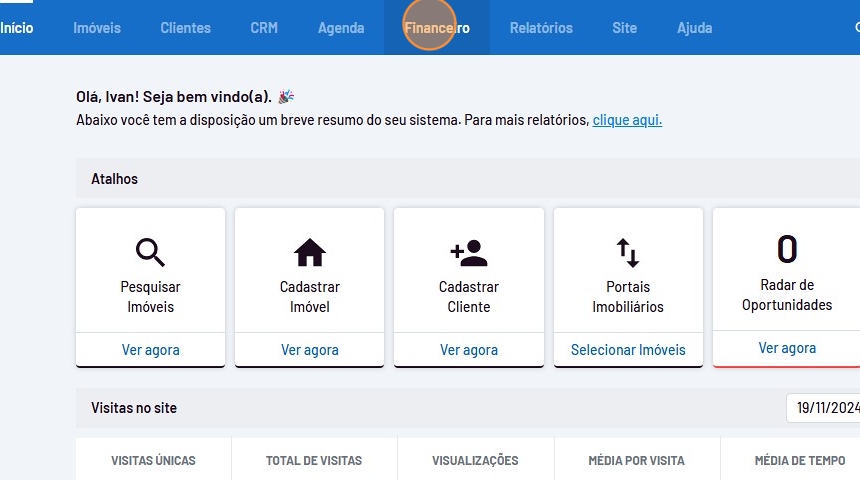
Task: Click the up-down arrows Portais Imobiliários icon
Action: pyautogui.click(x=627, y=252)
